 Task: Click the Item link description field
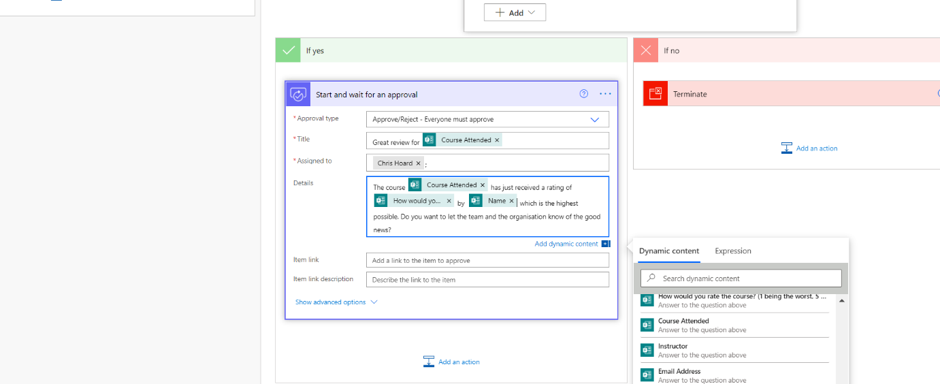pyautogui.click(x=487, y=280)
